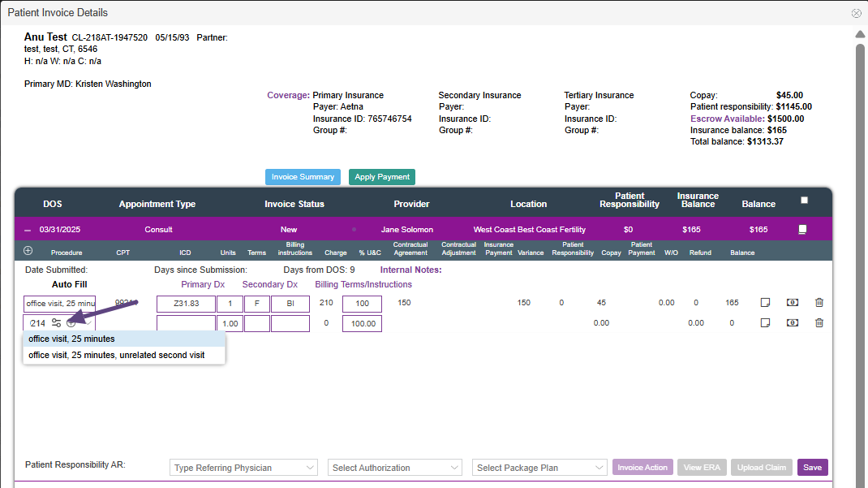
Task: Delete the second procedure row
Action: 819,323
